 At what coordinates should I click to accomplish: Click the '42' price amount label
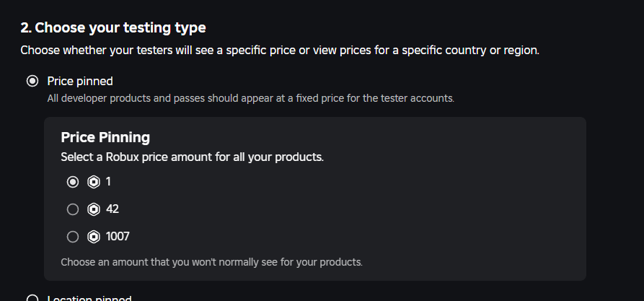click(113, 209)
